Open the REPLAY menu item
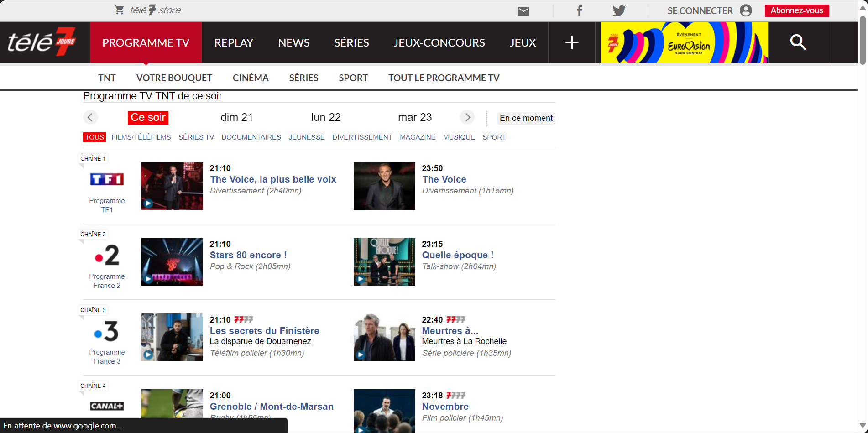This screenshot has width=868, height=433. coord(234,42)
